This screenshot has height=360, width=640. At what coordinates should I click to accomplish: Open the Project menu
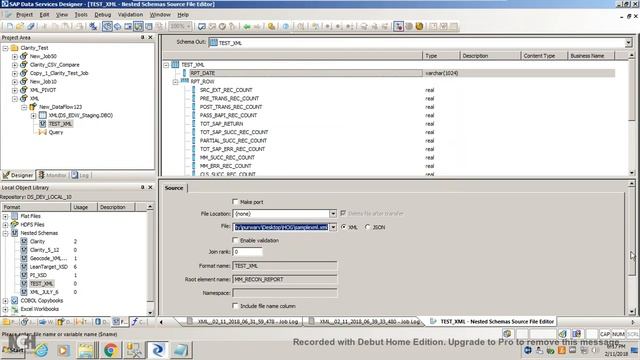24,15
